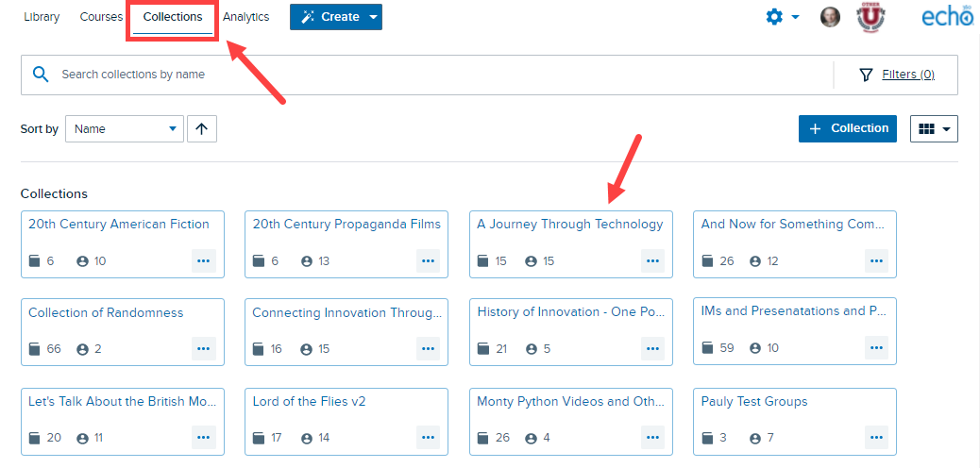The image size is (980, 468).
Task: Click the Other U institution logo
Action: coord(870,17)
